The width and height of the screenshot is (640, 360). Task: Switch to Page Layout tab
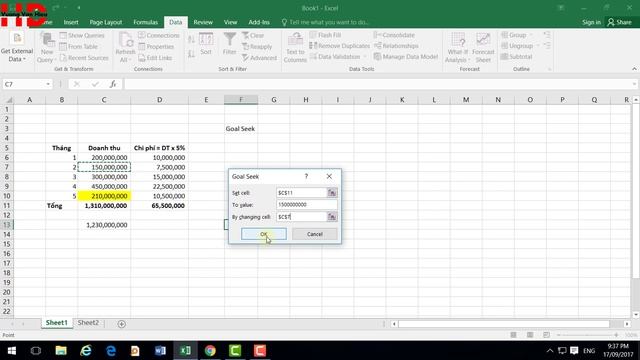[106, 22]
